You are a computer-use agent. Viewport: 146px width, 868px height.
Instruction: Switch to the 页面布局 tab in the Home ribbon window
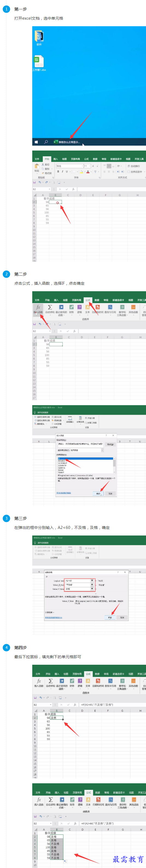point(75,159)
